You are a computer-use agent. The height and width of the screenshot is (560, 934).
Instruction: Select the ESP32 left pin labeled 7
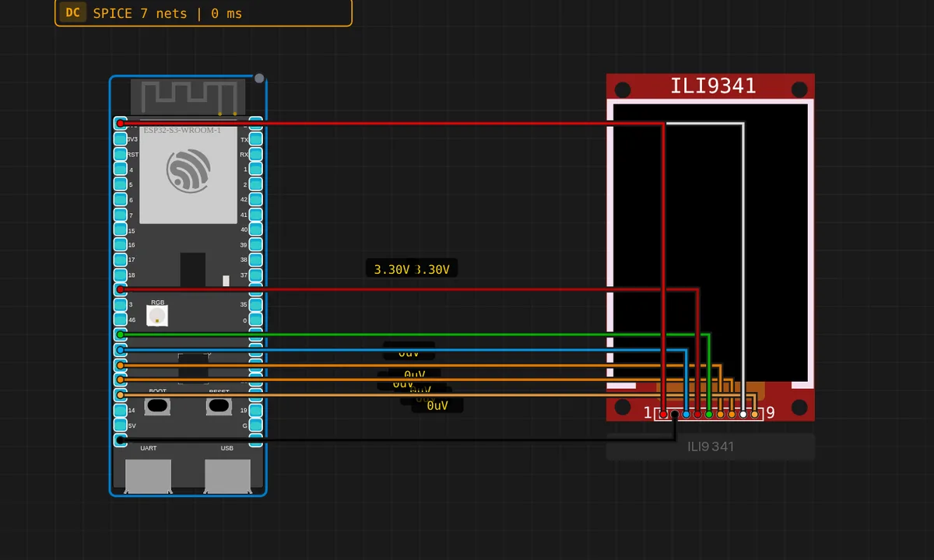(120, 215)
